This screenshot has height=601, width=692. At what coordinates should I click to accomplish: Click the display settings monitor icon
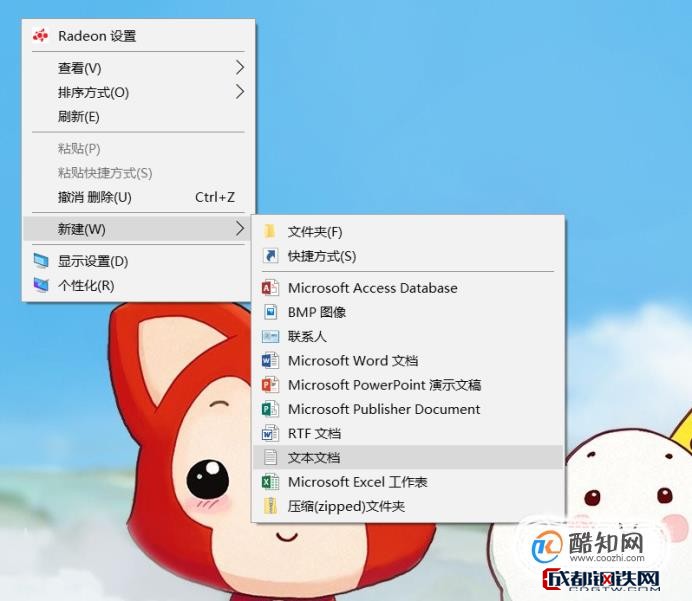tap(41, 261)
